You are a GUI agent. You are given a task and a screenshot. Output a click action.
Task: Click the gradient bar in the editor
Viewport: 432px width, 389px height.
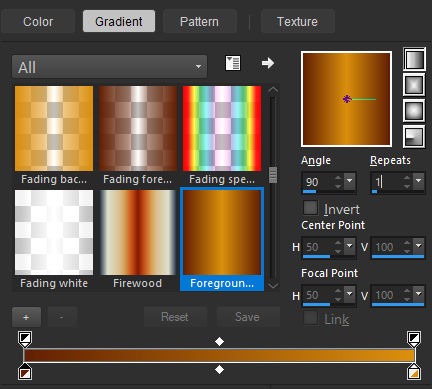point(219,355)
